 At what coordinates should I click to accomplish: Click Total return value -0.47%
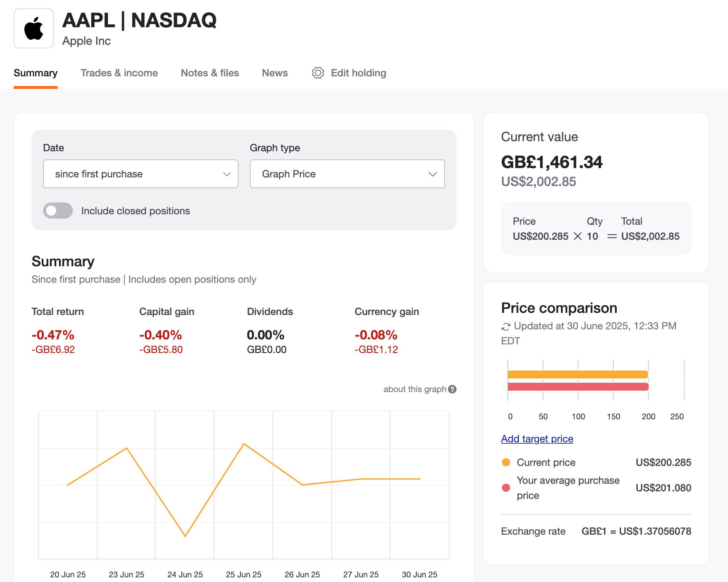[x=53, y=335]
